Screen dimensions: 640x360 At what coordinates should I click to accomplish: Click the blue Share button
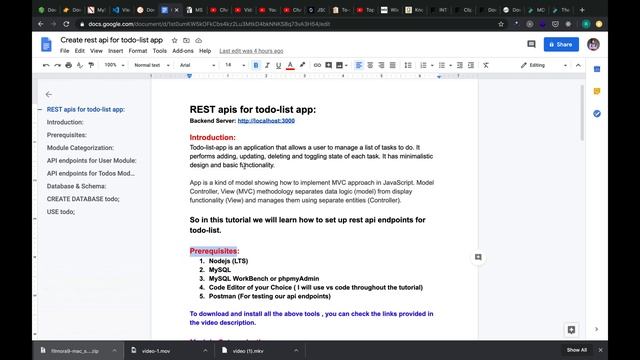tap(561, 44)
